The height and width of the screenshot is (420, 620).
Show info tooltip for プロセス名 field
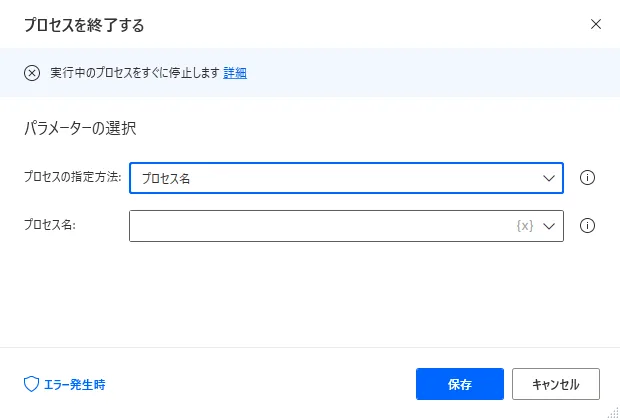(588, 226)
